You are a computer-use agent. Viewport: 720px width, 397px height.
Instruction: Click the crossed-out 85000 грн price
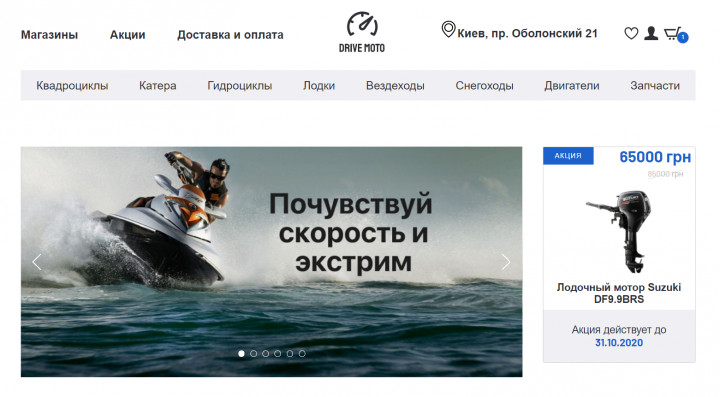pyautogui.click(x=665, y=174)
